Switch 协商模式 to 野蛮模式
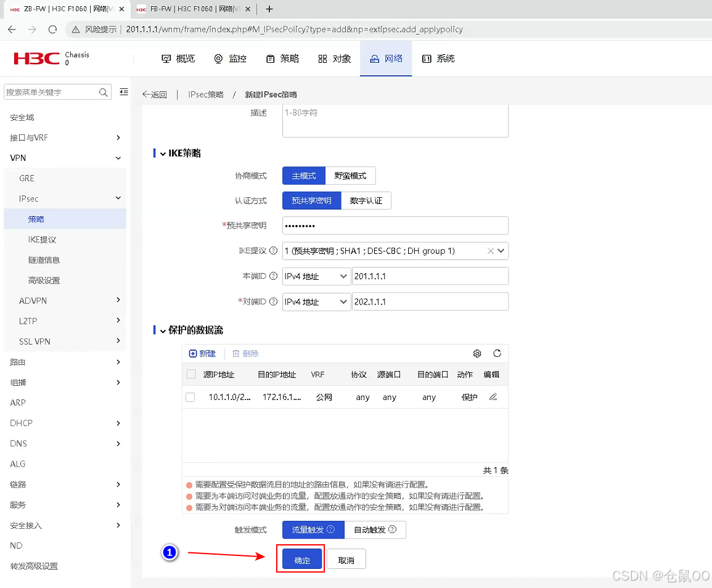Viewport: 712px width, 588px height. [351, 176]
